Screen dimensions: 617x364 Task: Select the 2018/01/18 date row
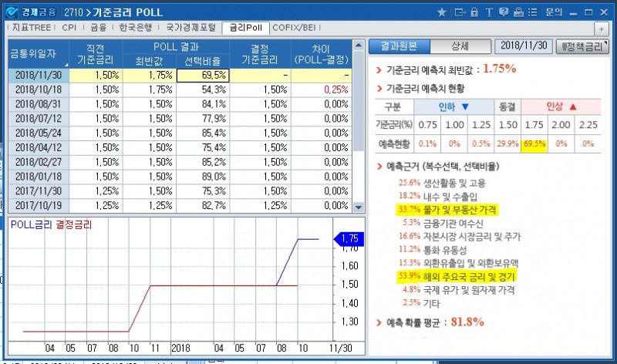click(x=39, y=177)
